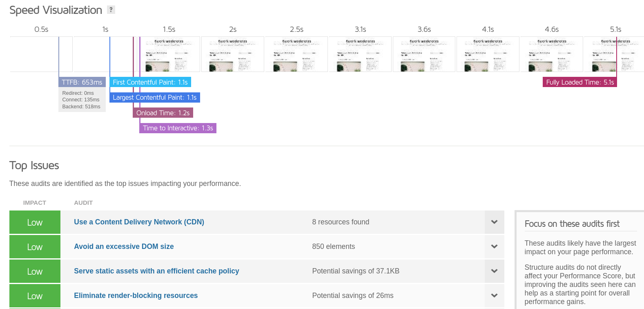Expand the Eliminate render-blocking resources chevron
The height and width of the screenshot is (309, 644).
click(494, 296)
